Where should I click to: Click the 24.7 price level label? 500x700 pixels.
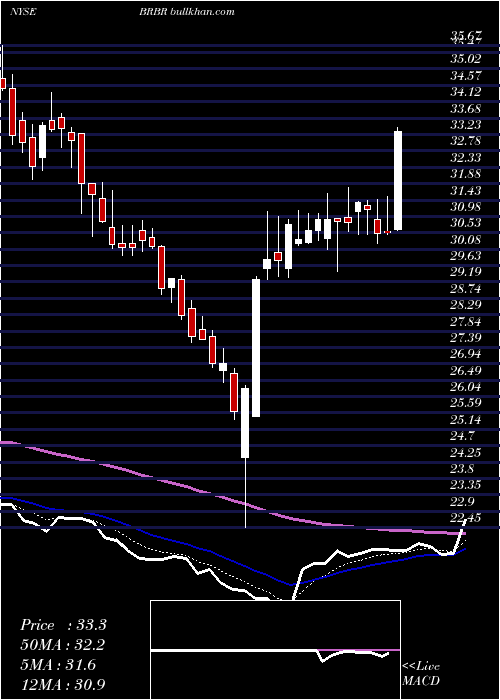pyautogui.click(x=462, y=437)
